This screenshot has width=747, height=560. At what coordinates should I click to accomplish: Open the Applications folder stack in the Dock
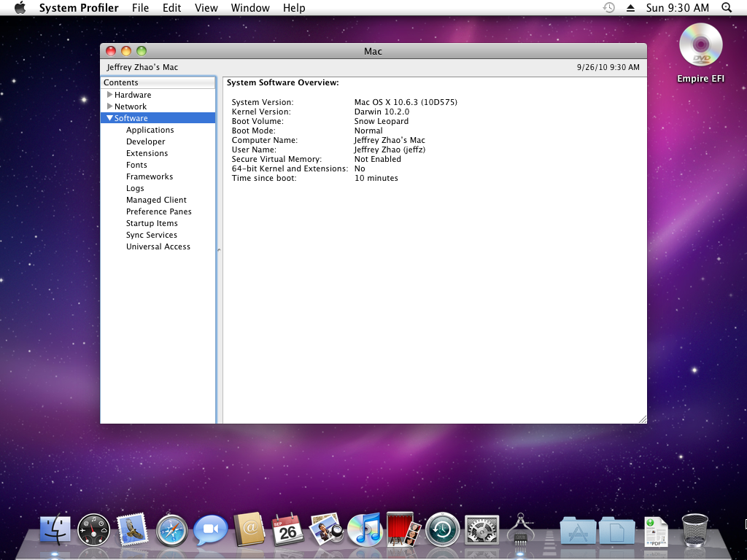click(x=578, y=530)
